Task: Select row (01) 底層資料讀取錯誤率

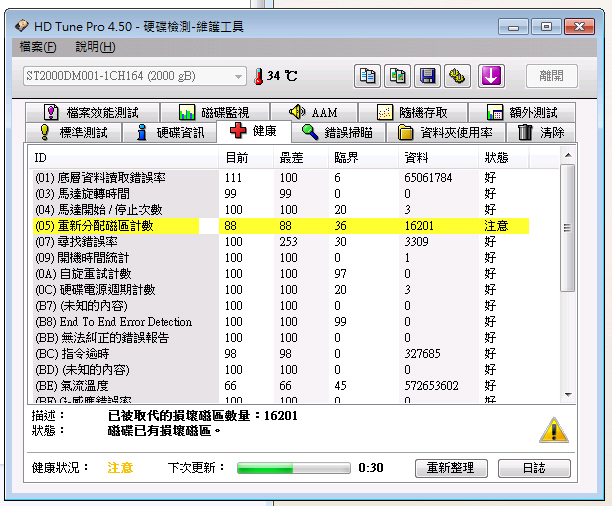Action: tap(280, 178)
